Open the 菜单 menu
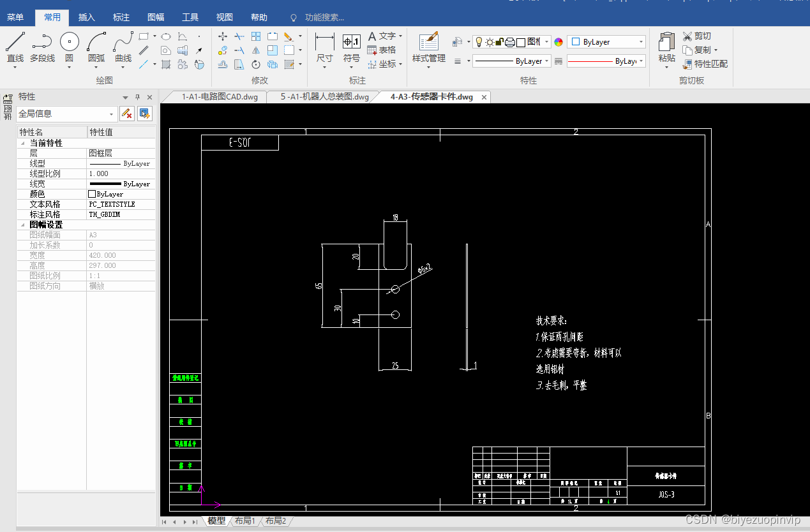The height and width of the screenshot is (532, 810). [x=15, y=18]
